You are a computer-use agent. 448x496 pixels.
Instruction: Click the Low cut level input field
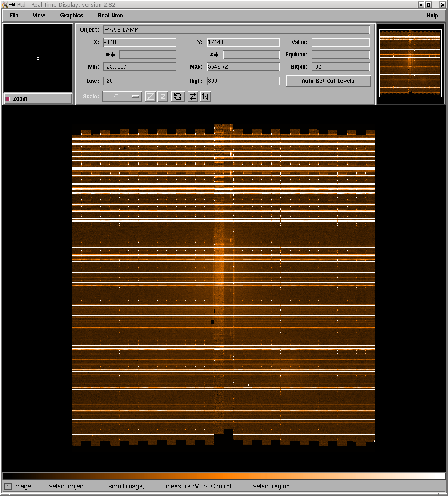(140, 81)
